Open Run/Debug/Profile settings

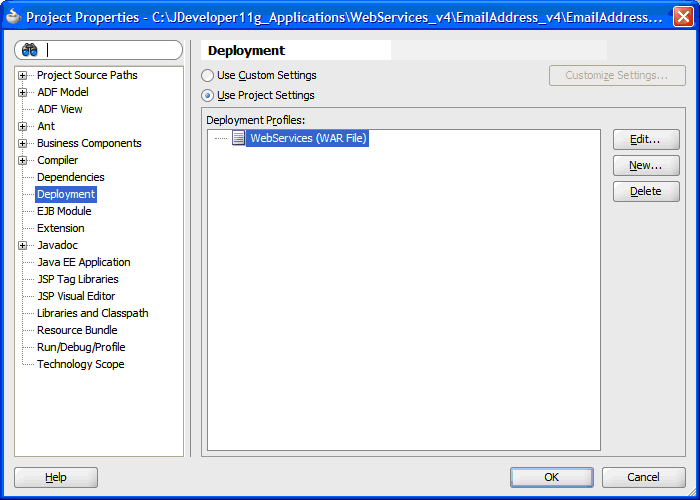pyautogui.click(x=81, y=346)
